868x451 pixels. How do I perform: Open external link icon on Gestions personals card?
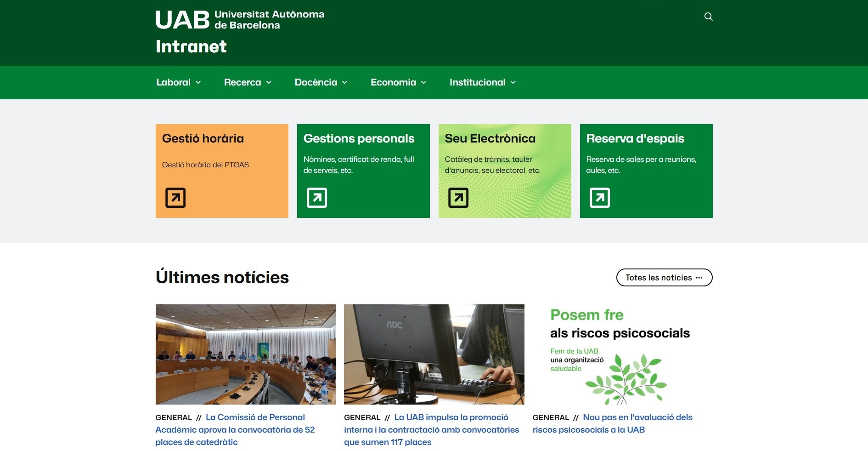(317, 198)
